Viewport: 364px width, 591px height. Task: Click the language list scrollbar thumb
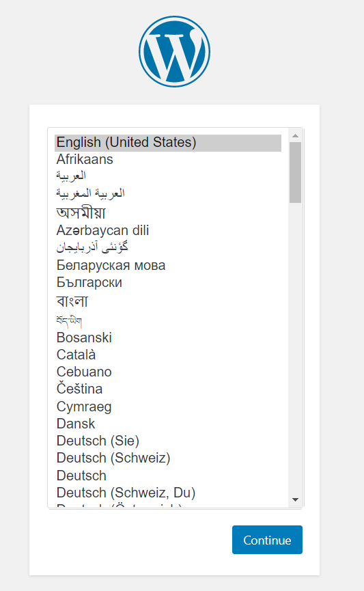click(296, 172)
